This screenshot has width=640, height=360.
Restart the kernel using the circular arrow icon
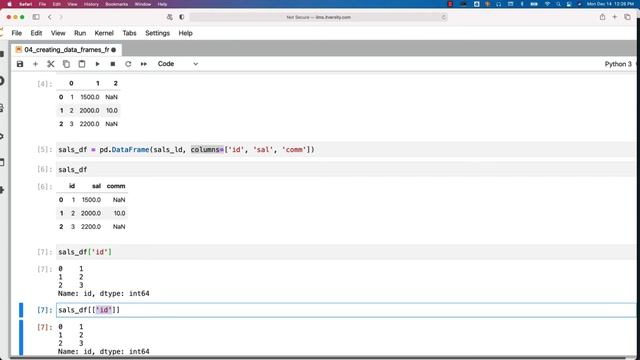click(x=128, y=64)
